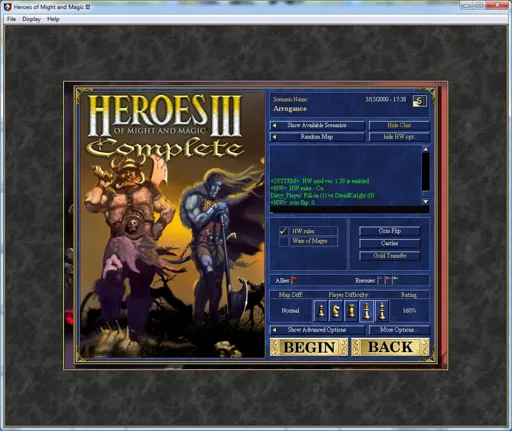Expand Show Available Scenarios
512x431 pixels.
tap(317, 125)
